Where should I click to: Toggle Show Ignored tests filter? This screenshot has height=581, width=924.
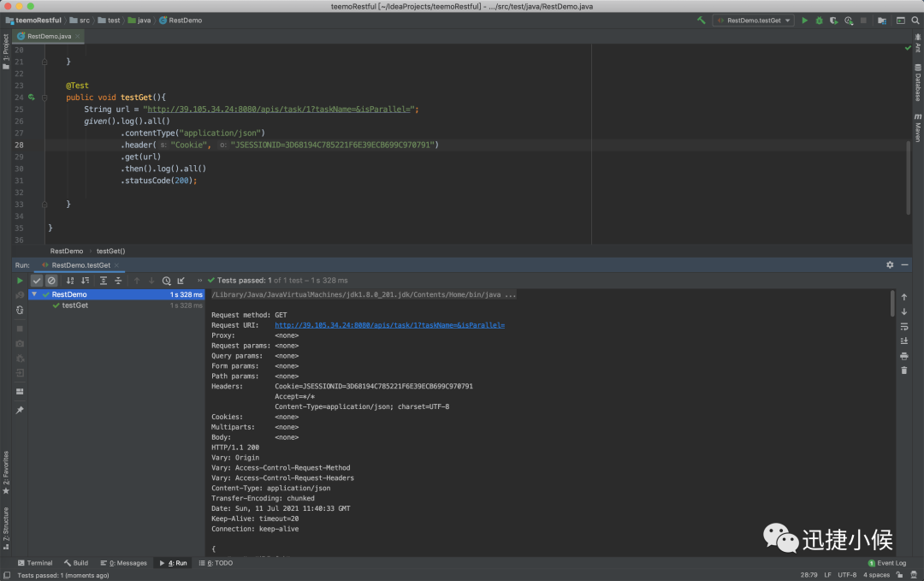point(51,281)
